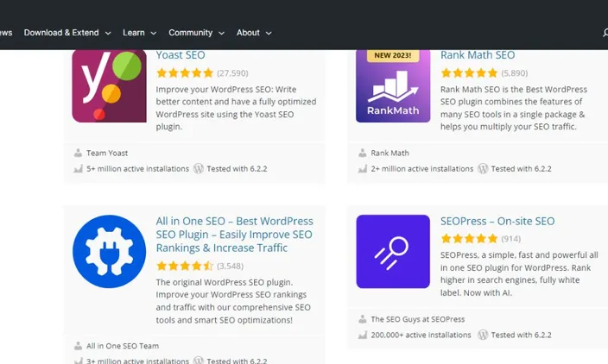Click the (914) review count

tap(511, 239)
